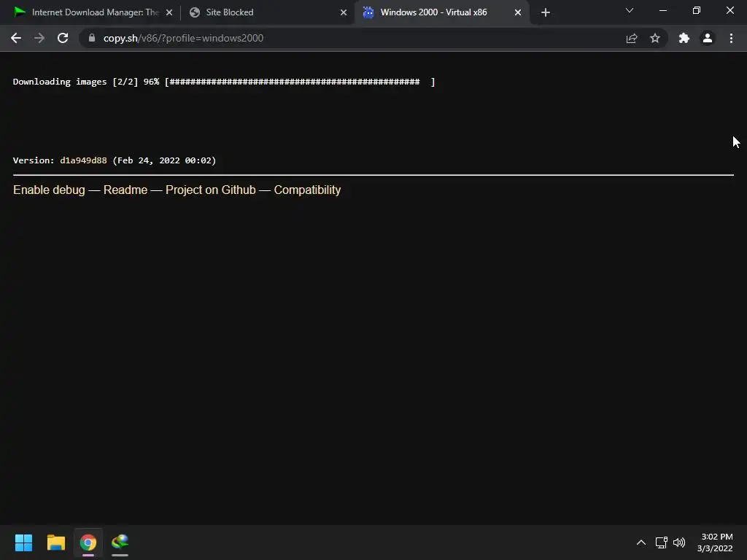The height and width of the screenshot is (560, 747).
Task: Open network status tray icon
Action: coord(661,542)
